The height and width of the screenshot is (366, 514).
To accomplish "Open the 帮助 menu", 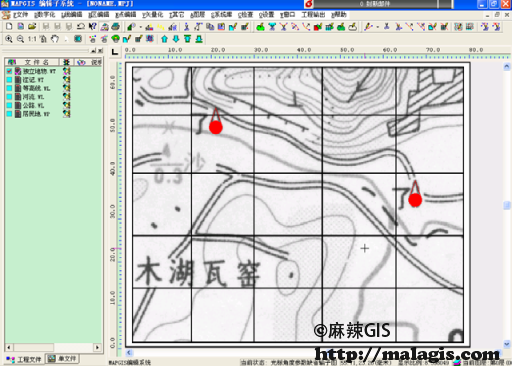I will [x=339, y=15].
